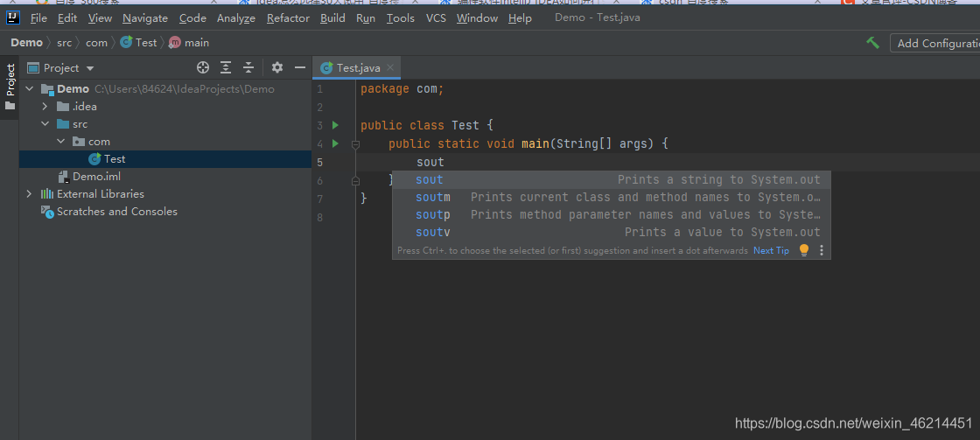
Task: Open the Run menu
Action: (366, 18)
